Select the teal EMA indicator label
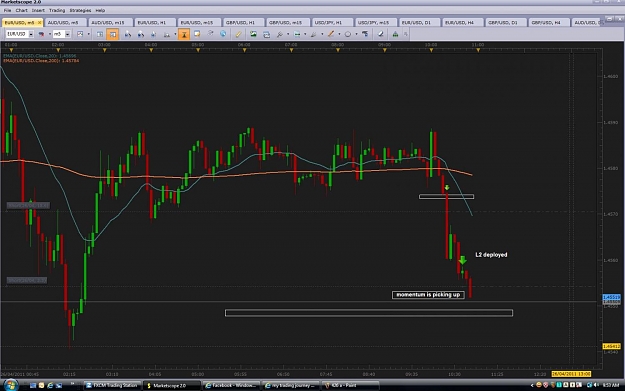 click(x=39, y=56)
